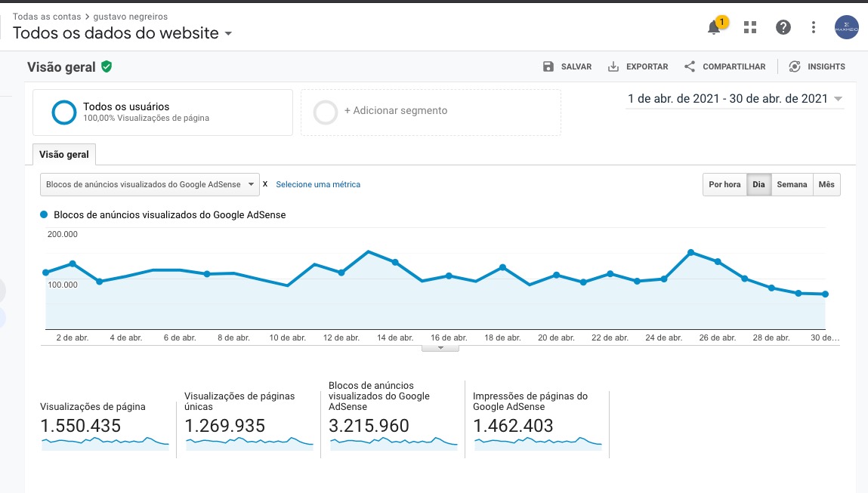Viewport: 868px width, 493px height.
Task: Click the SALVAR button label
Action: click(x=576, y=66)
